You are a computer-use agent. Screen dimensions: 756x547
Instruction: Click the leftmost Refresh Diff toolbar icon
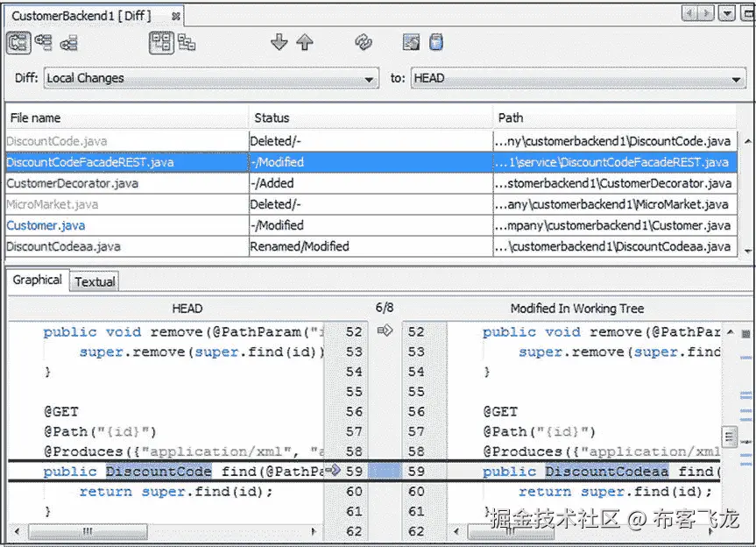click(18, 42)
